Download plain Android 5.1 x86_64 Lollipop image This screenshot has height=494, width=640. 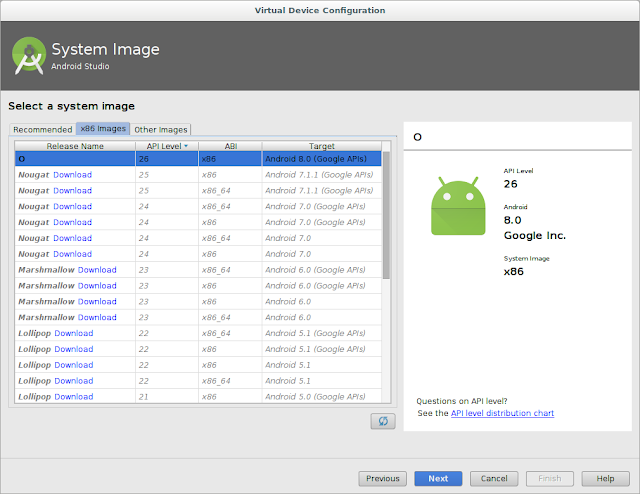(74, 381)
